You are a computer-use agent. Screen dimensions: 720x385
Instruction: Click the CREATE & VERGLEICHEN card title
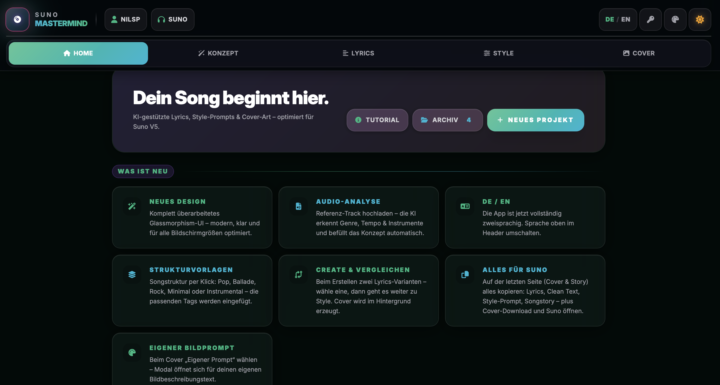tap(363, 270)
